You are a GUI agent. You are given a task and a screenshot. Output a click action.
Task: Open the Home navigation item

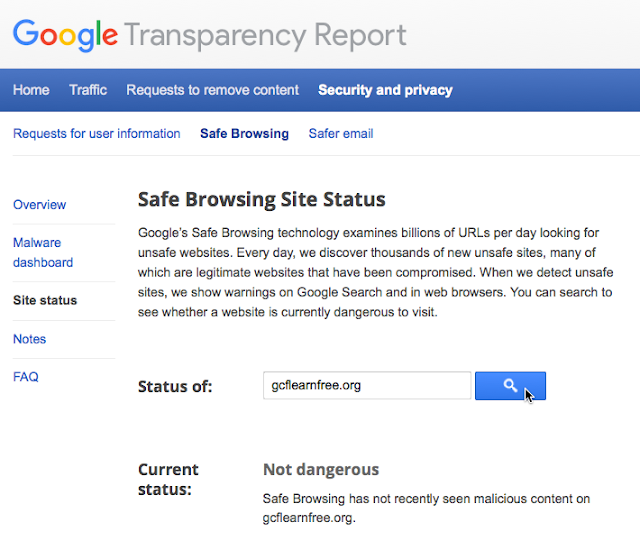[31, 90]
